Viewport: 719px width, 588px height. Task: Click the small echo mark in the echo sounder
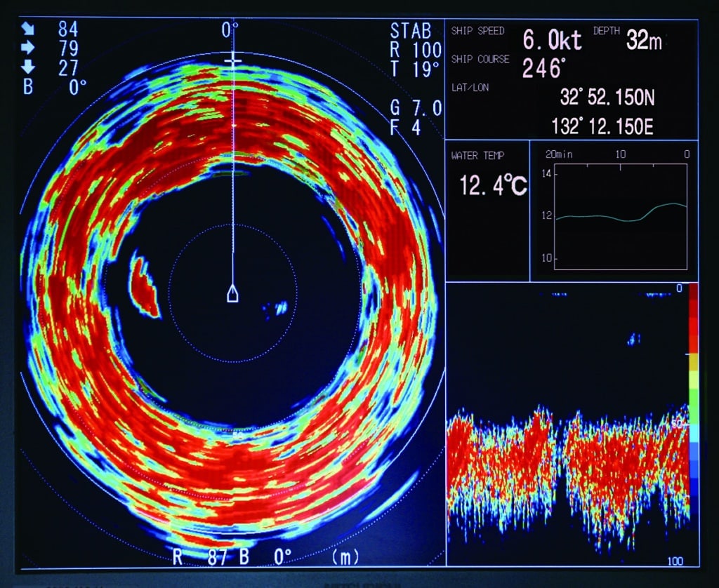pyautogui.click(x=634, y=339)
